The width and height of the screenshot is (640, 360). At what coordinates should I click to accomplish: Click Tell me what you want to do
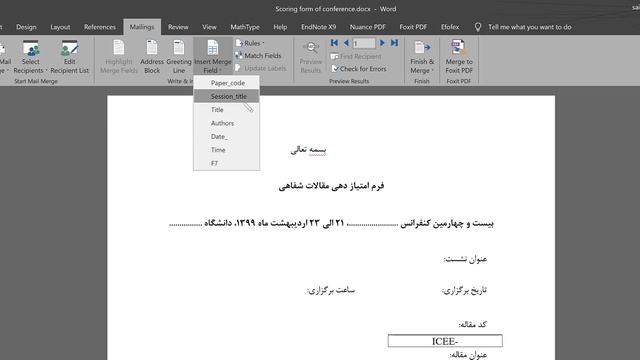pyautogui.click(x=529, y=27)
